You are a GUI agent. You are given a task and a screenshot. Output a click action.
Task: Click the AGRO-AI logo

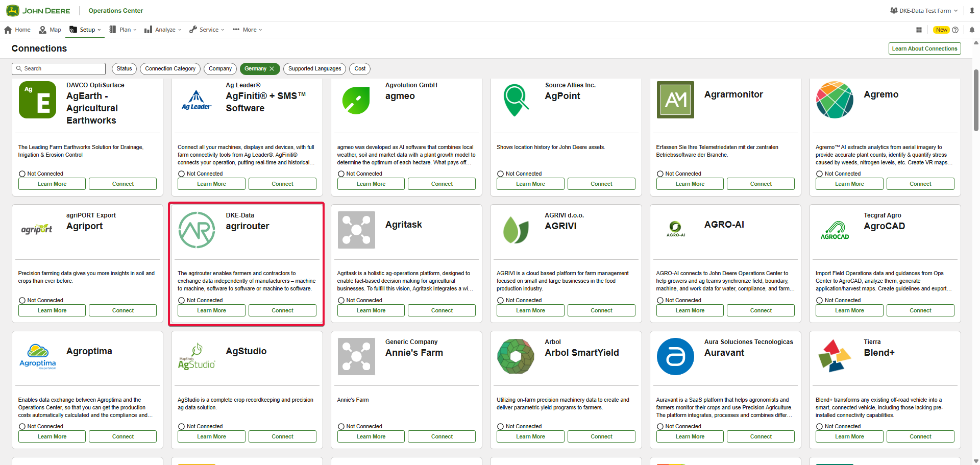[x=675, y=229]
